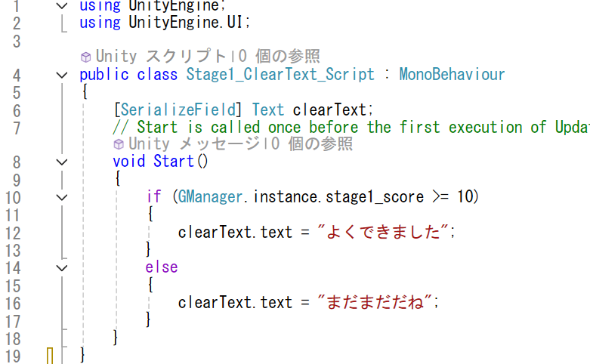
Task: Click the clearText field declaration on line 6
Action: coord(329,110)
